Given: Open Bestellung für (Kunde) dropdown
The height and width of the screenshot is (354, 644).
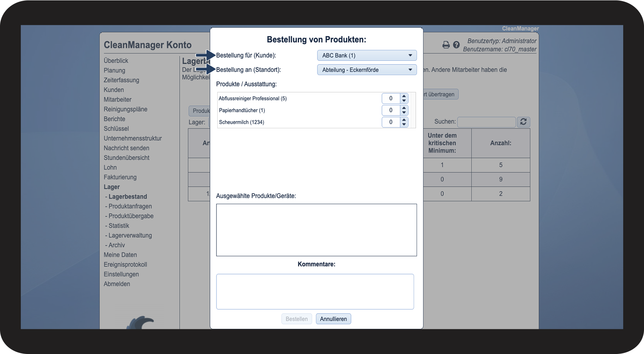Looking at the screenshot, I should [x=367, y=55].
